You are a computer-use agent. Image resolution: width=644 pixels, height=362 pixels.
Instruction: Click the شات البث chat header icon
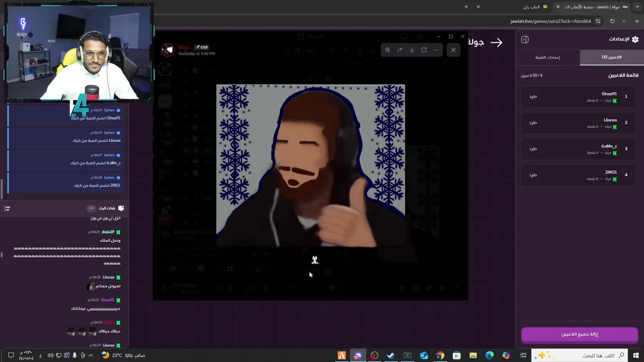[x=121, y=208]
